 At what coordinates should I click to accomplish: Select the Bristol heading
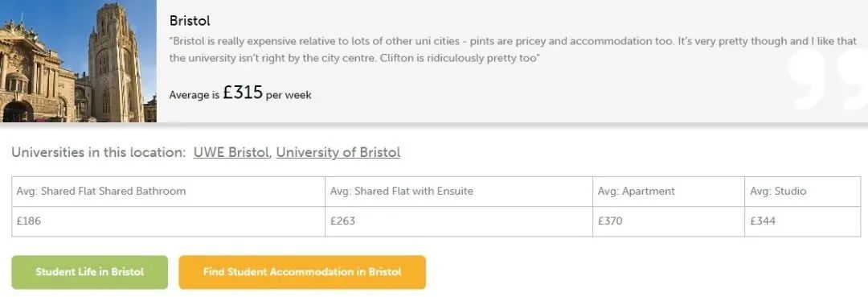pos(190,21)
